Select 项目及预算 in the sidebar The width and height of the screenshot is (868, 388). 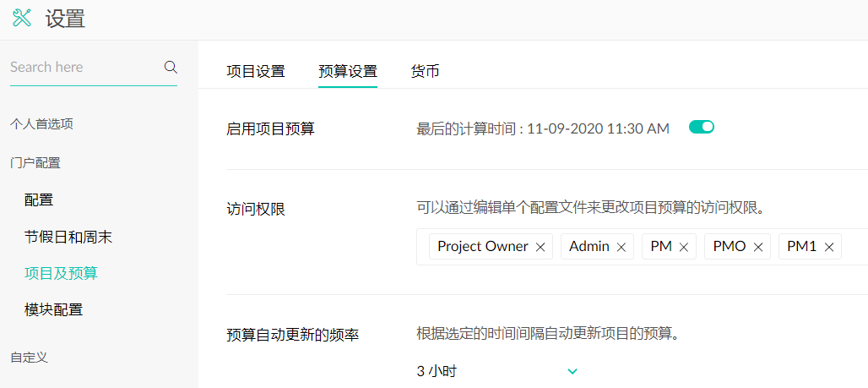point(61,273)
